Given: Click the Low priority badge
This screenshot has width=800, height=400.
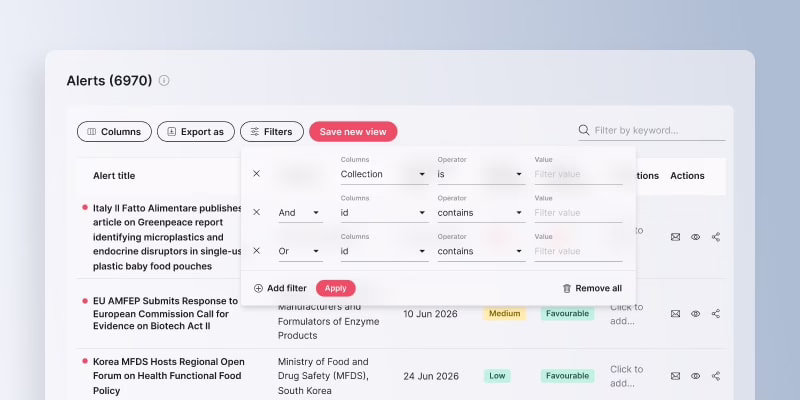Looking at the screenshot, I should pos(497,376).
